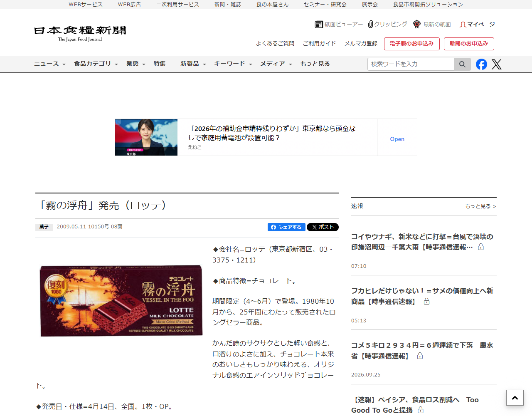Open headline コメ５キロ２９３４円
This screenshot has width=532, height=416.
[422, 351]
